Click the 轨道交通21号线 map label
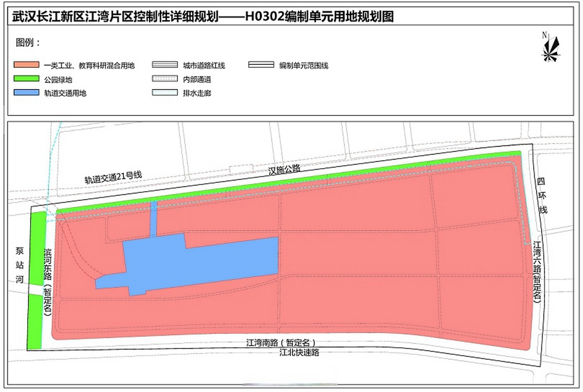Image resolution: width=583 pixels, height=392 pixels. click(x=113, y=177)
